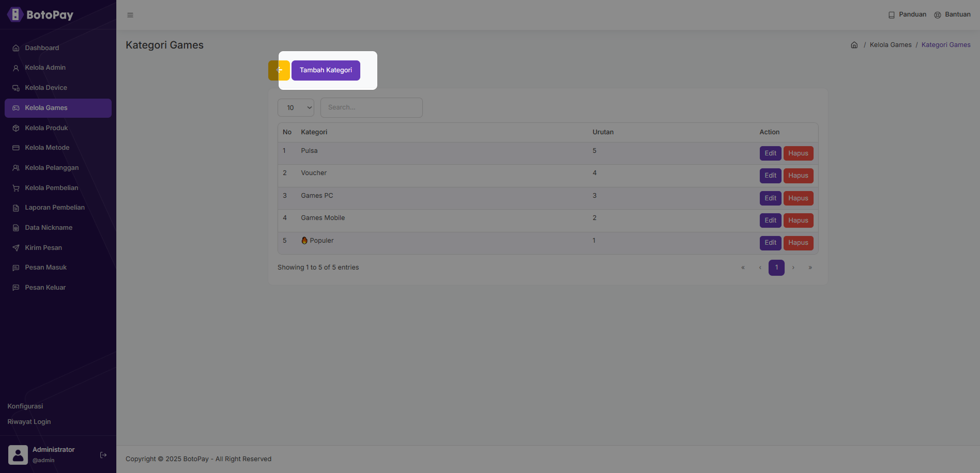Click the Kelola Device icon
The height and width of the screenshot is (473, 980).
16,88
